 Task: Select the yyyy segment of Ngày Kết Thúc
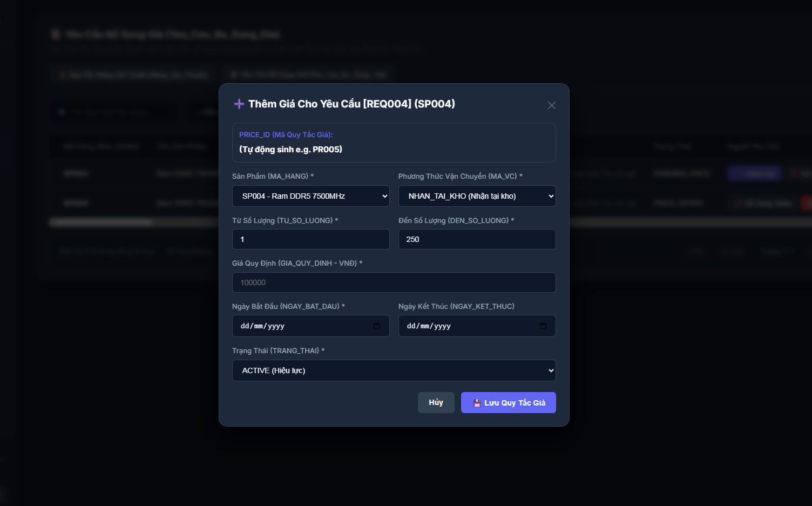(x=442, y=326)
